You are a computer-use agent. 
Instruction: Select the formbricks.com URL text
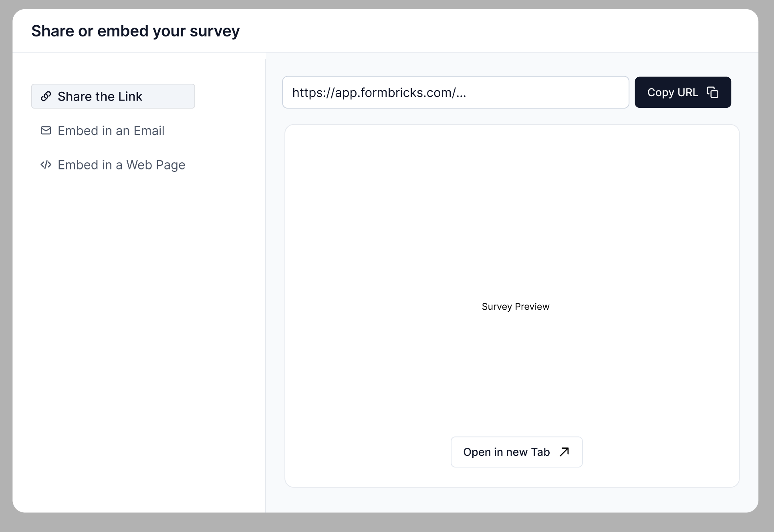(379, 92)
